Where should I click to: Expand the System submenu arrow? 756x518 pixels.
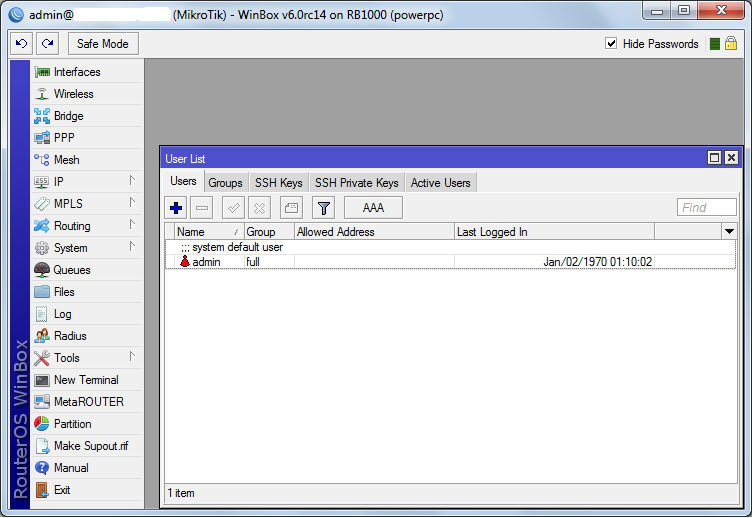click(132, 246)
